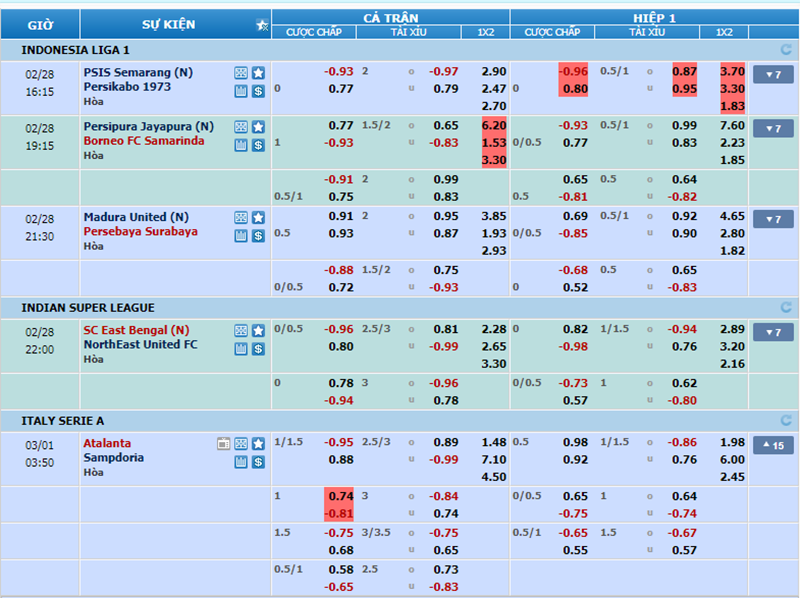Refresh Indian Super League odds
This screenshot has width=800, height=598.
coord(785,307)
